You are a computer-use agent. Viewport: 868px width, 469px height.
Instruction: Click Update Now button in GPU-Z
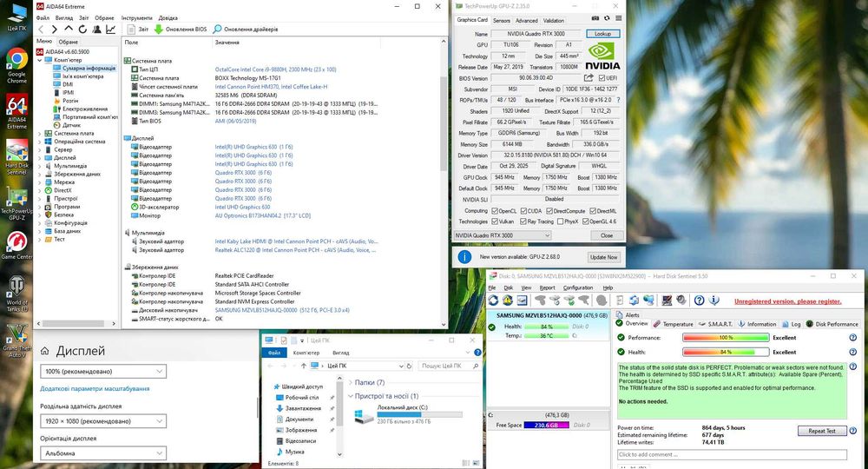click(603, 257)
